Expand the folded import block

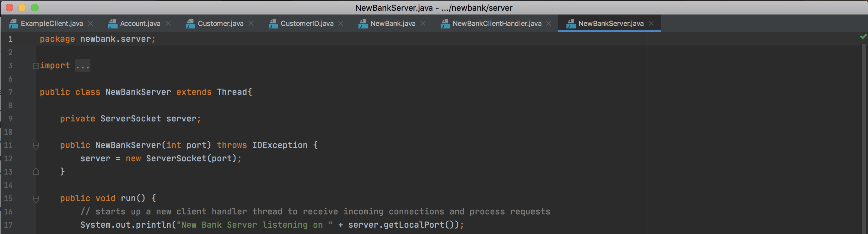(36, 66)
